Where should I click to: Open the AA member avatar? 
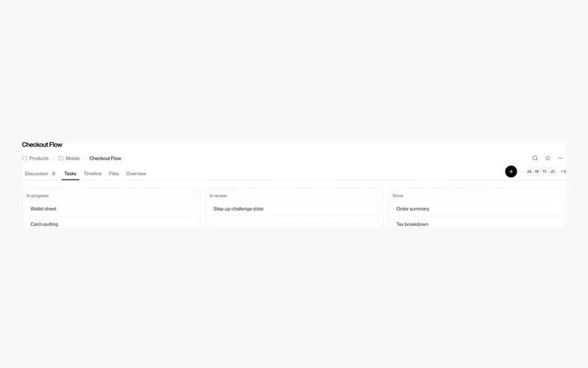529,171
